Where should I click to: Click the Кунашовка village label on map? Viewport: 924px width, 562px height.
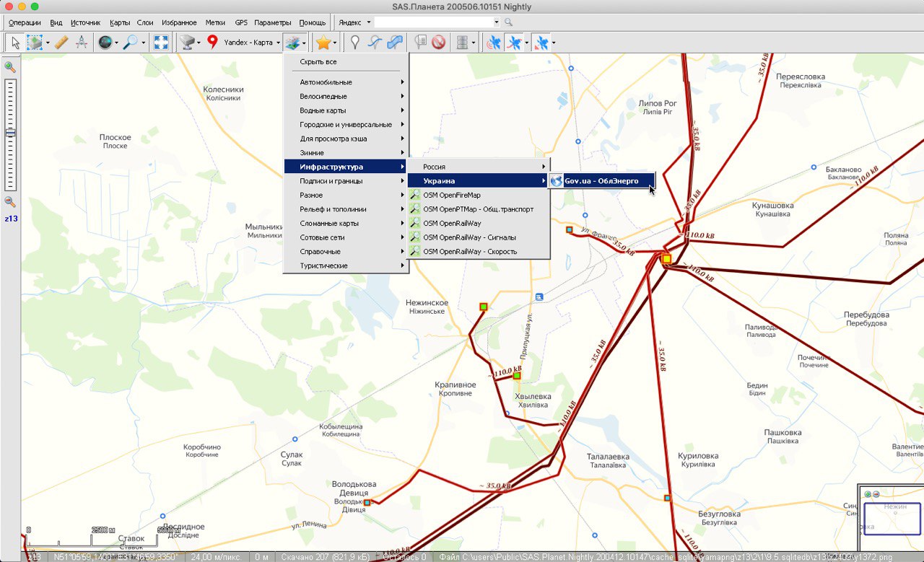[x=774, y=206]
